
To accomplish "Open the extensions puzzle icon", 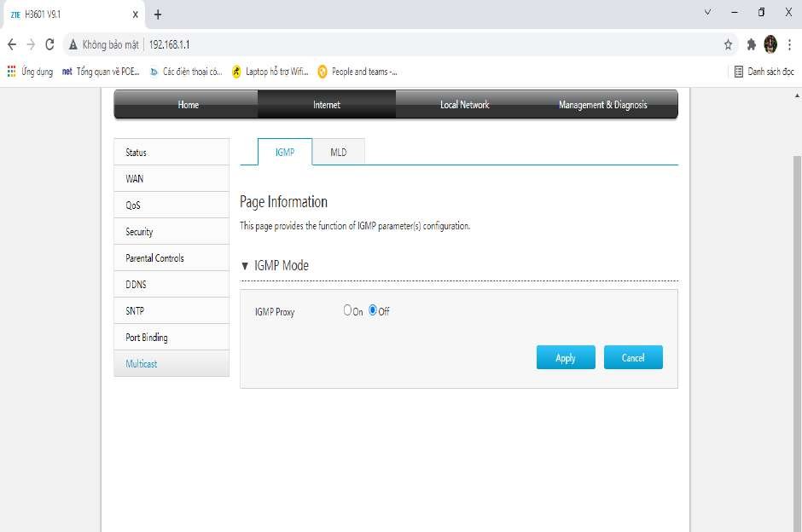I will coord(751,45).
